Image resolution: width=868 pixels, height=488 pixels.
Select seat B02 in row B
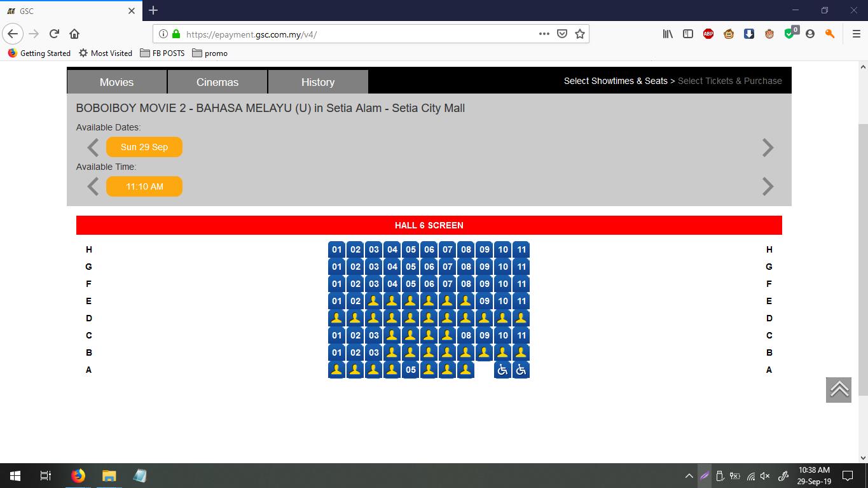(x=355, y=352)
